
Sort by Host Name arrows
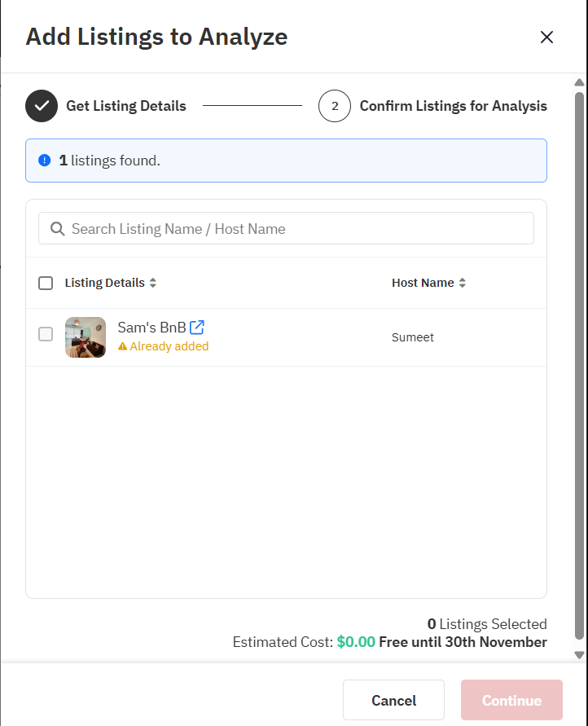coord(463,284)
